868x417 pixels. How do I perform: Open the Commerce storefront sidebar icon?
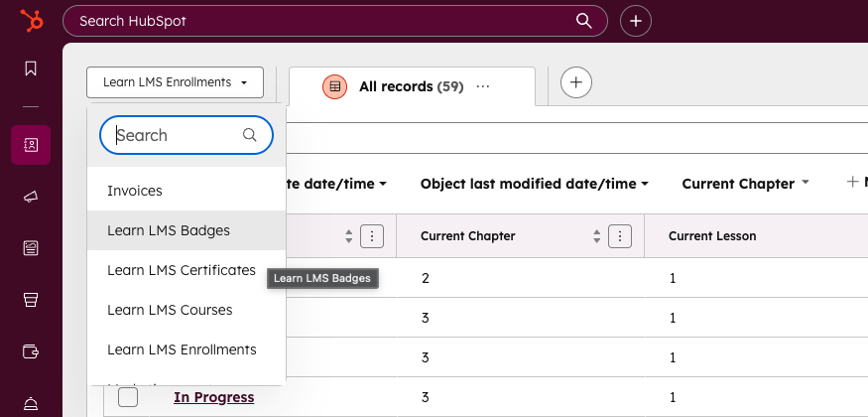point(31,299)
